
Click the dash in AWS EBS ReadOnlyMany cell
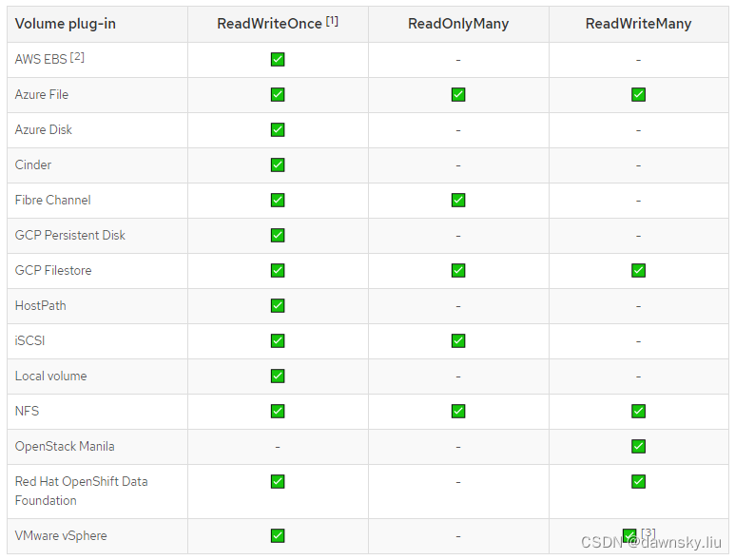pyautogui.click(x=458, y=61)
